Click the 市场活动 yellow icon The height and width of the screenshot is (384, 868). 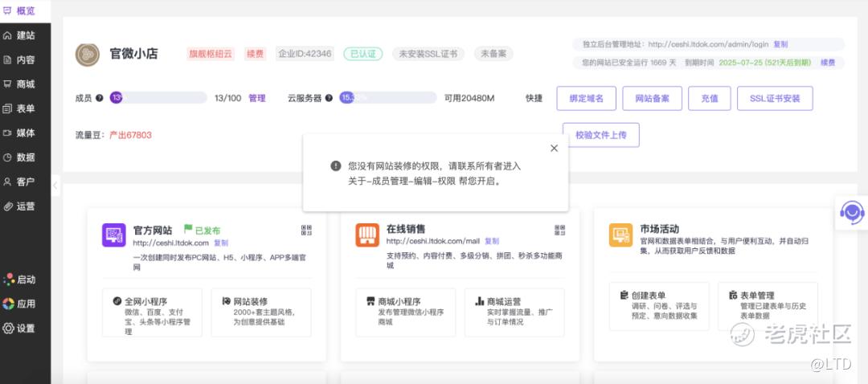(x=620, y=235)
